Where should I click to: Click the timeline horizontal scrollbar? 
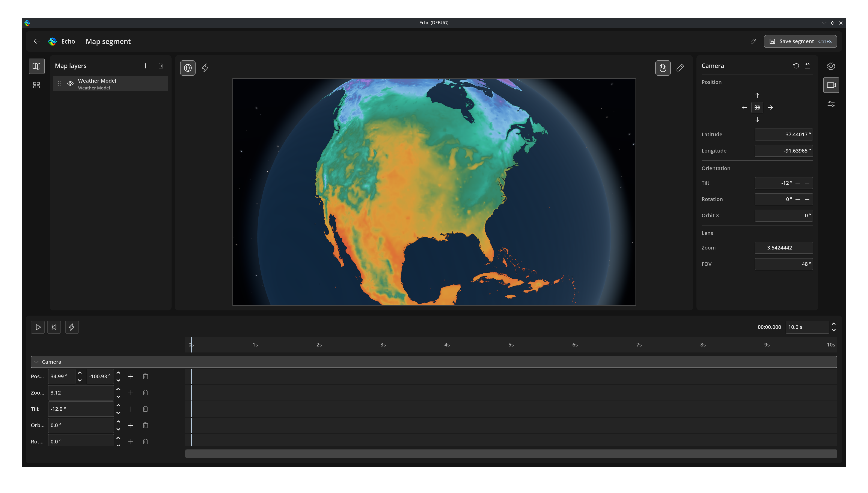pyautogui.click(x=511, y=454)
